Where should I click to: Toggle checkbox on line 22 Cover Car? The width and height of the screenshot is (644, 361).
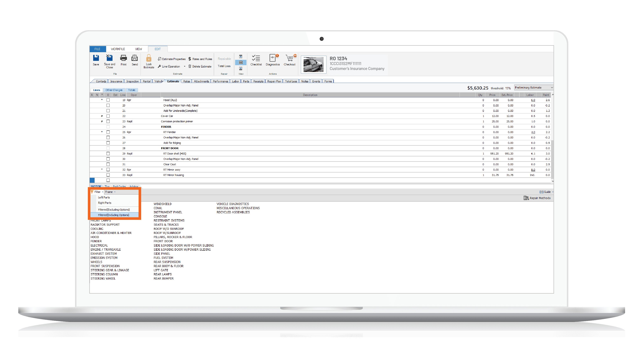click(x=108, y=116)
